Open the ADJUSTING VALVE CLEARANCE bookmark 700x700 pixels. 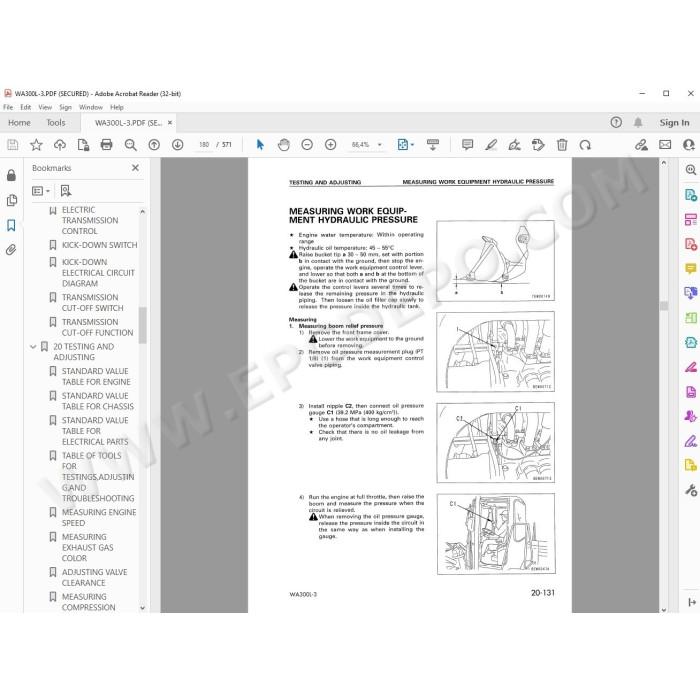(95, 577)
